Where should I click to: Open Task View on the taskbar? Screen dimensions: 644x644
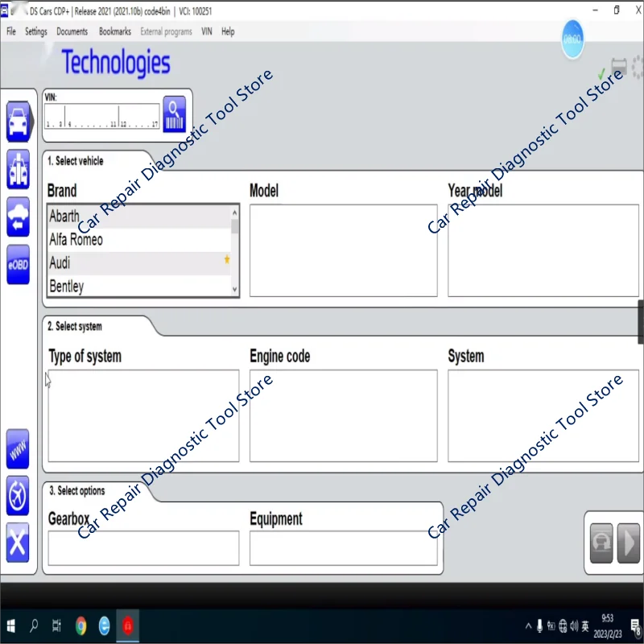(56, 626)
